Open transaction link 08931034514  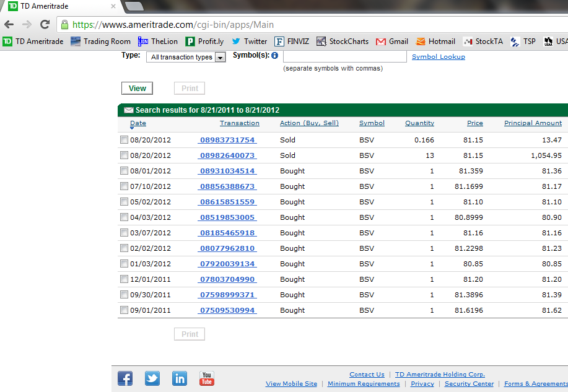pyautogui.click(x=227, y=171)
